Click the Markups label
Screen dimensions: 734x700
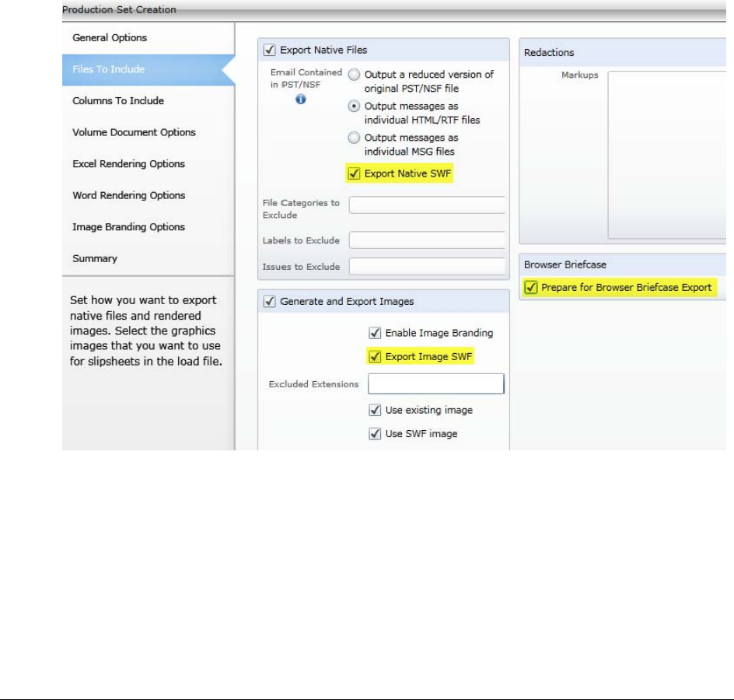click(579, 75)
